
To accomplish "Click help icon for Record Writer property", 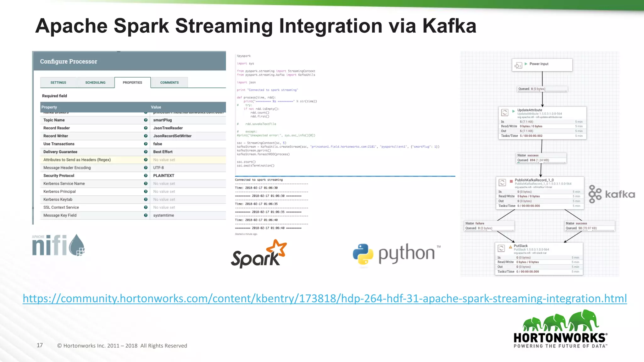I will (x=146, y=136).
